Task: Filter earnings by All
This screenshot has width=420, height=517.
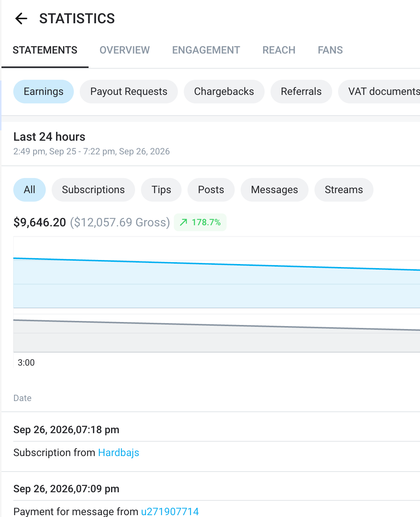Action: 30,190
